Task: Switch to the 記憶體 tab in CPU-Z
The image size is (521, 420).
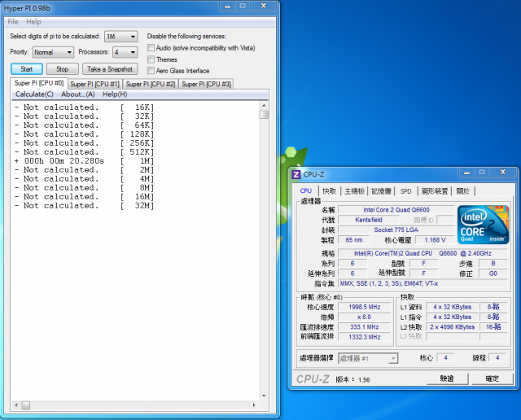Action: point(381,191)
